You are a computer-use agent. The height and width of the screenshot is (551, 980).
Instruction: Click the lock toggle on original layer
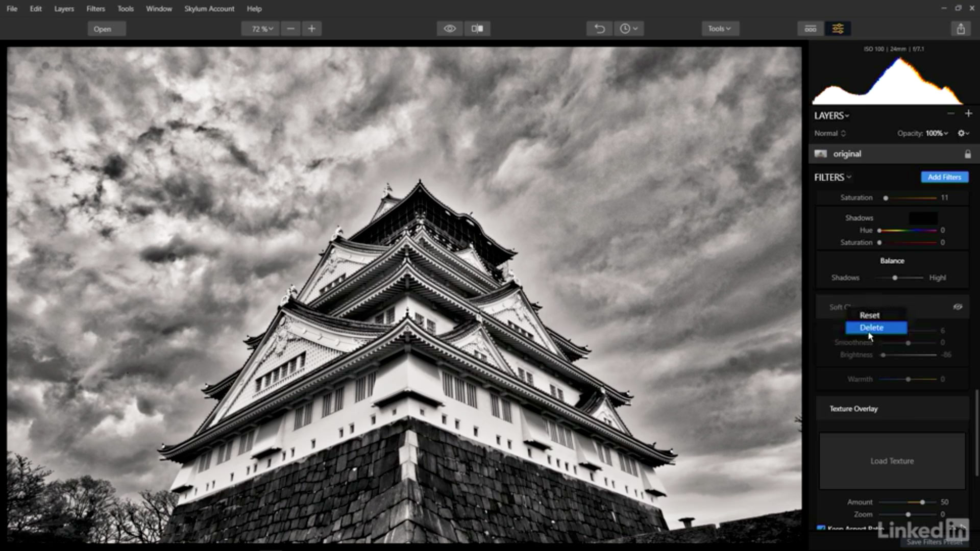click(968, 153)
